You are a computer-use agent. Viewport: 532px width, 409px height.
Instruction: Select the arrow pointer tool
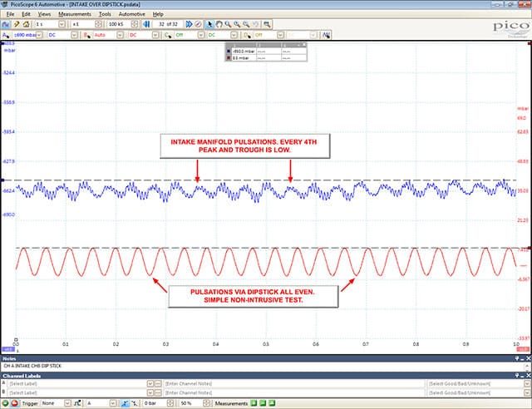click(x=209, y=24)
